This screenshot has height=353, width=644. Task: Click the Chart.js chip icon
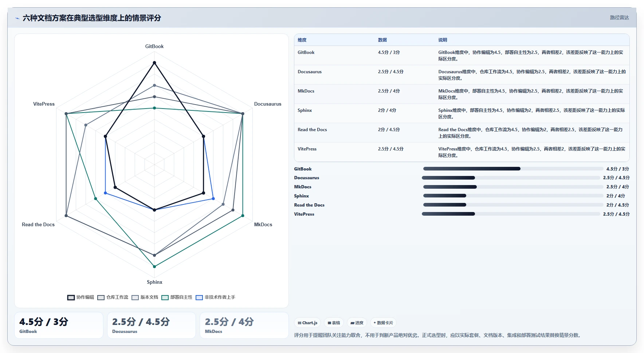click(299, 323)
